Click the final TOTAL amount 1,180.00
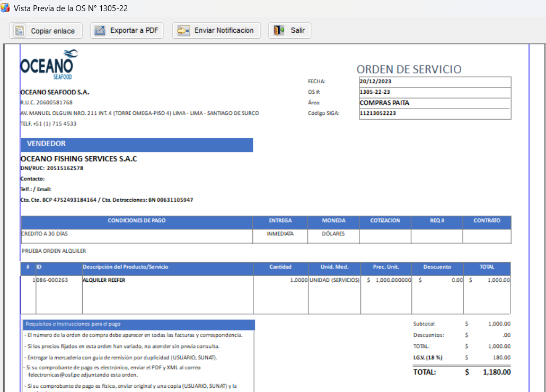This screenshot has height=392, width=546. (x=497, y=372)
